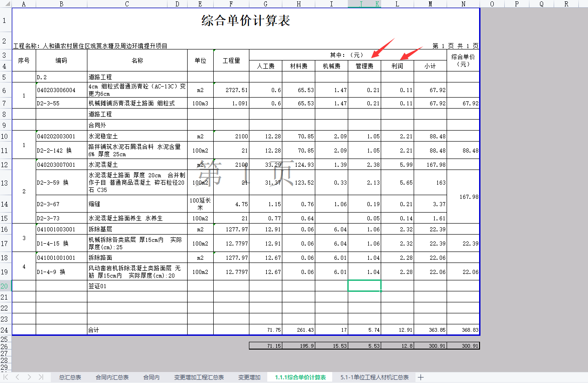Click the 缩缝 name cell
The height and width of the screenshot is (383, 588).
(x=137, y=204)
